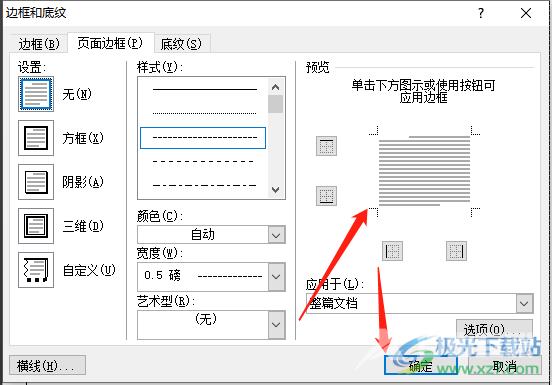This screenshot has width=552, height=385.
Task: Toggle the bottom border button in preview
Action: pos(326,196)
